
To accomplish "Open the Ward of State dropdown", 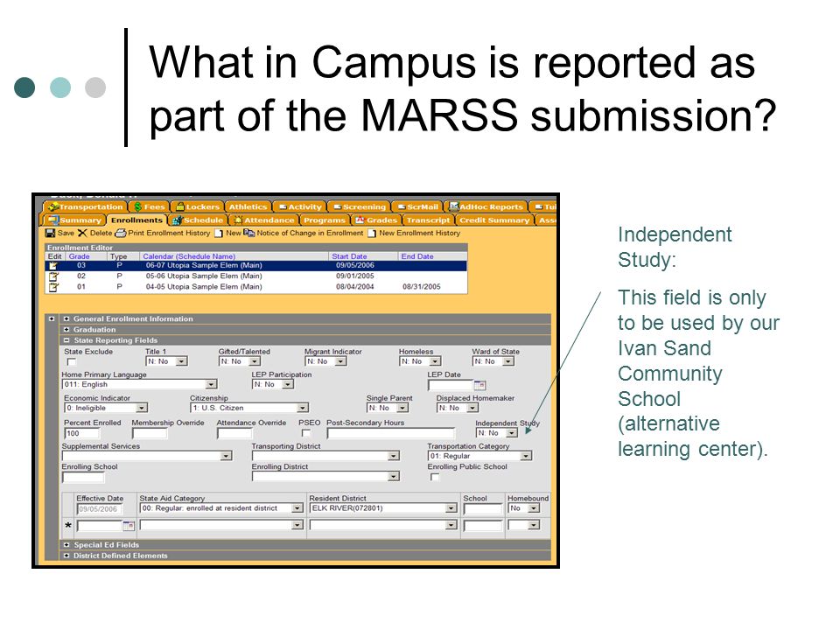I will click(x=508, y=361).
